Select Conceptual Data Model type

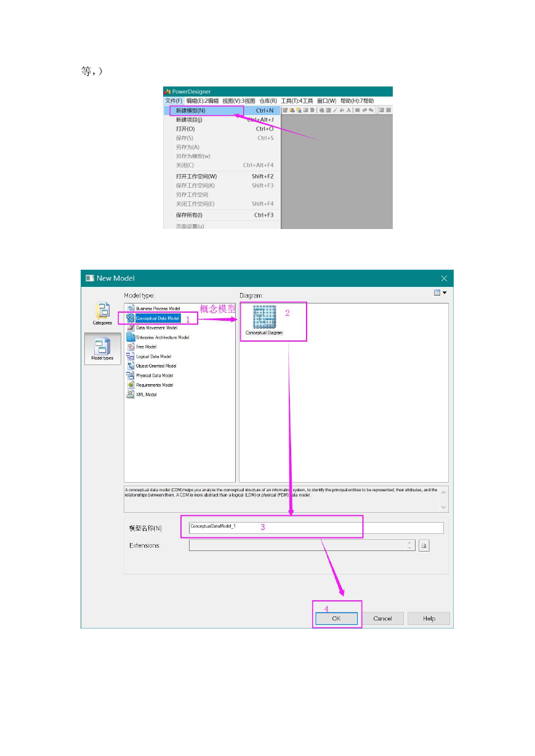[x=153, y=318]
